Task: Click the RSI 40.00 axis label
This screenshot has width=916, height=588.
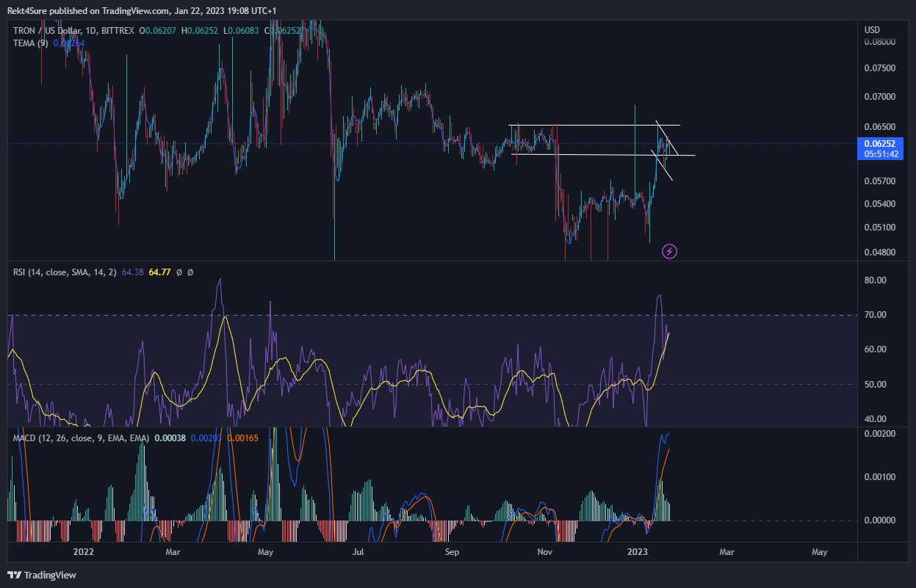Action: point(876,419)
